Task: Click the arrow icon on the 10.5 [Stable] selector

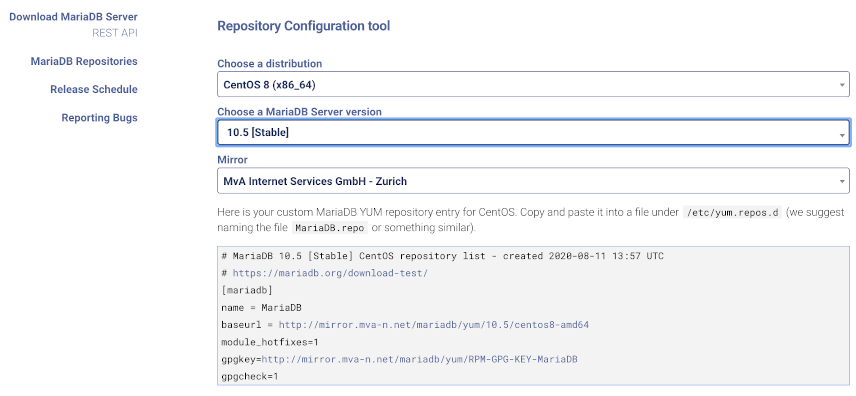Action: click(x=842, y=134)
